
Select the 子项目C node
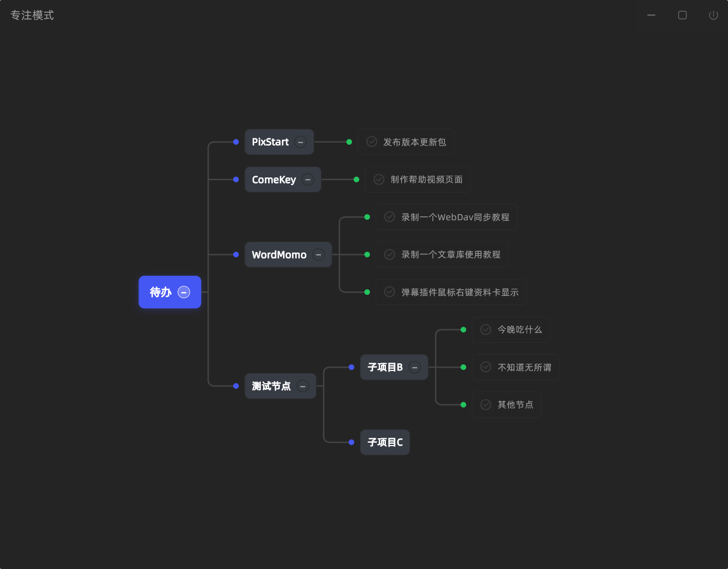click(x=385, y=442)
